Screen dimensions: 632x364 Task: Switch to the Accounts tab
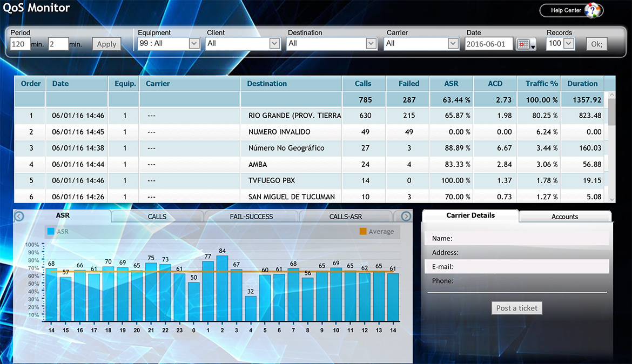564,217
